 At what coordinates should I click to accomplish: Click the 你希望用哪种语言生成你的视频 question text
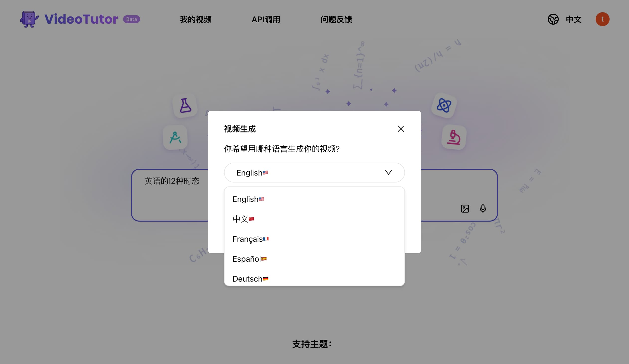(x=282, y=149)
